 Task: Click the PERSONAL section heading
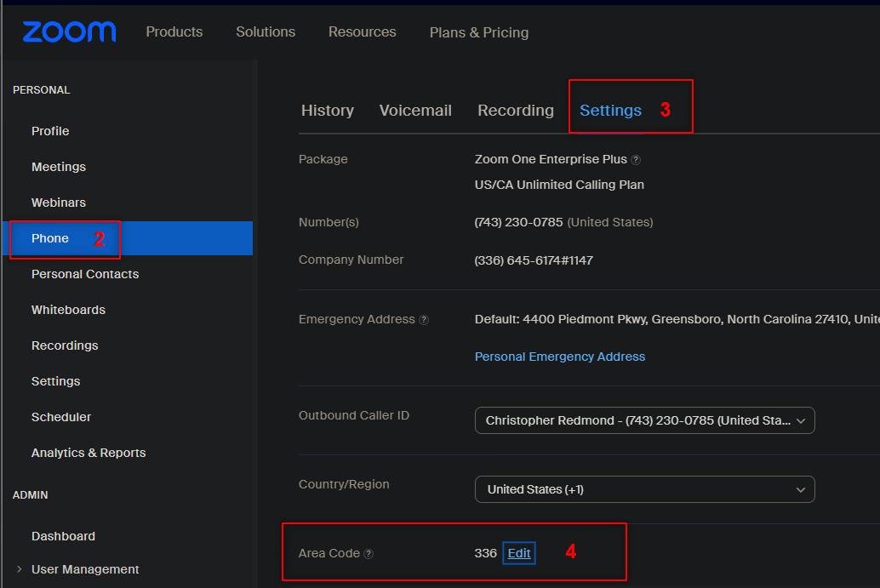point(42,89)
